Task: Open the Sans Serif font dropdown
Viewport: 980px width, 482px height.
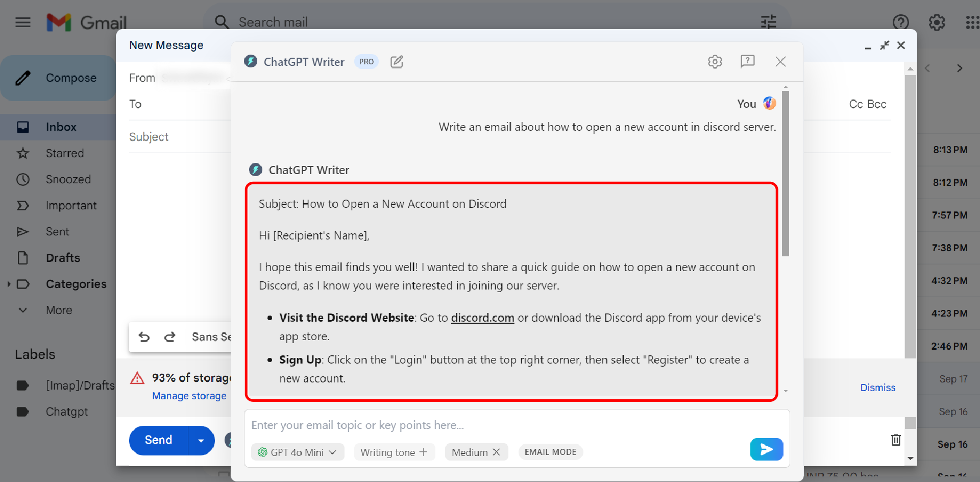Action: (x=211, y=337)
